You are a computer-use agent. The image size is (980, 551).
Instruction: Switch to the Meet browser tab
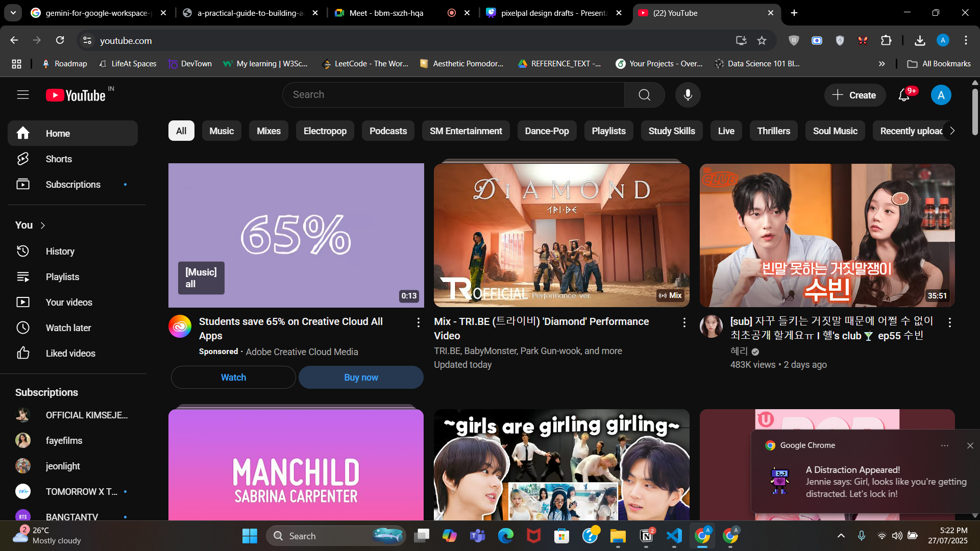coord(386,13)
